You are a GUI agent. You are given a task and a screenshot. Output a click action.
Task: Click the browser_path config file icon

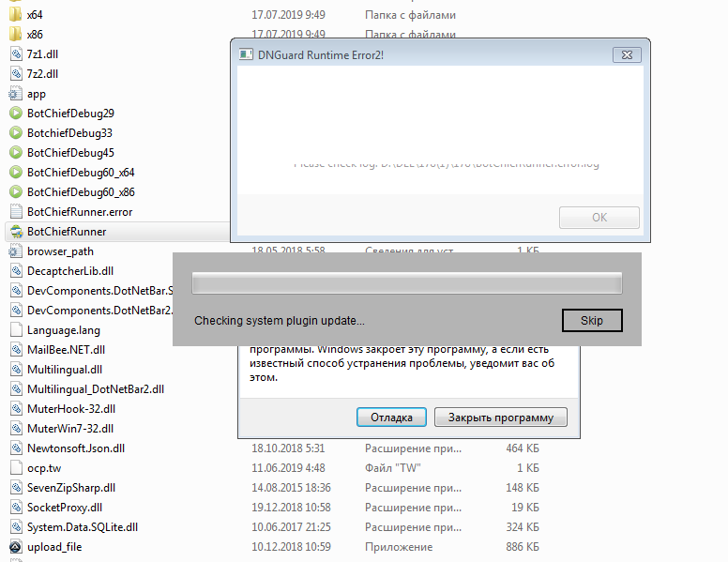pyautogui.click(x=15, y=251)
